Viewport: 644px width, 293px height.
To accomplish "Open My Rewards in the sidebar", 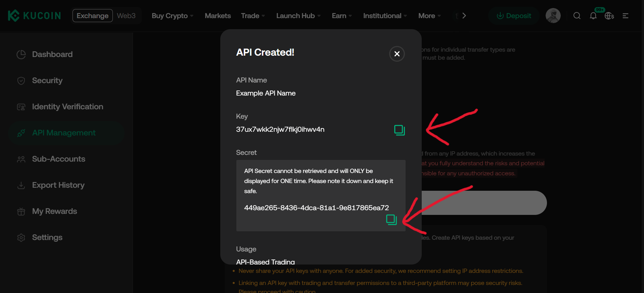I will point(66,211).
